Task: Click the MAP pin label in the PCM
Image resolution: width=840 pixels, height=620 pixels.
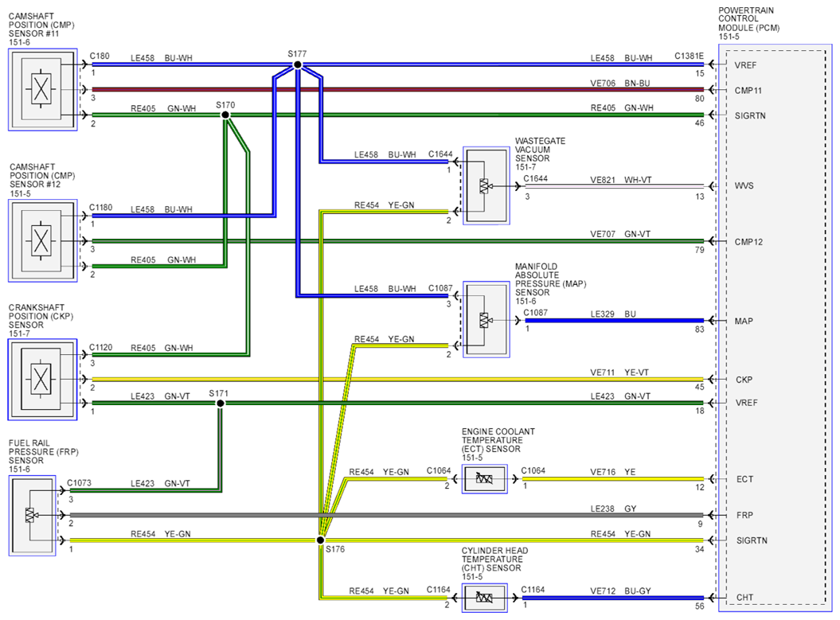Action: 744,321
